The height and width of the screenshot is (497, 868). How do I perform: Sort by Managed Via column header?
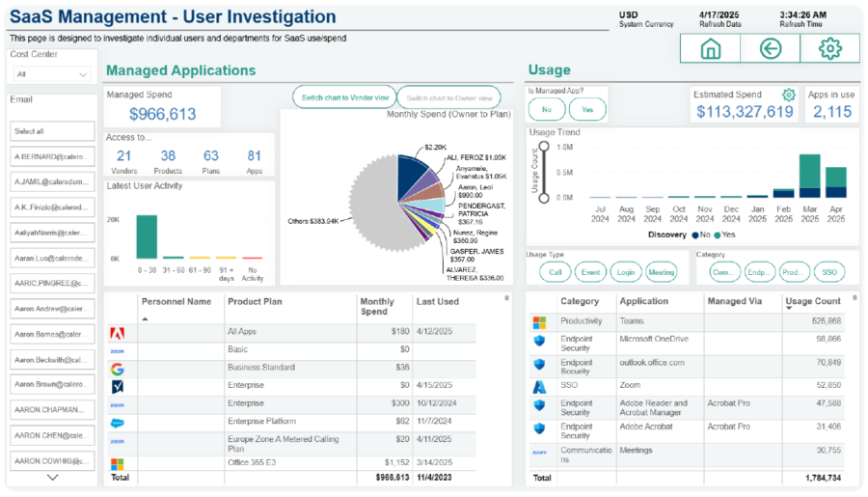(x=735, y=301)
